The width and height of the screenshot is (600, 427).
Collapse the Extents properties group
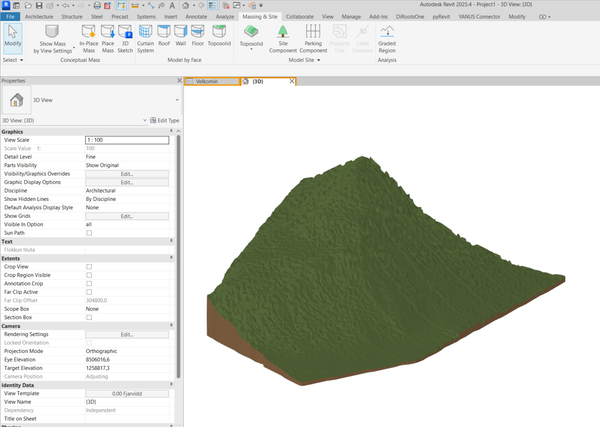click(x=171, y=258)
